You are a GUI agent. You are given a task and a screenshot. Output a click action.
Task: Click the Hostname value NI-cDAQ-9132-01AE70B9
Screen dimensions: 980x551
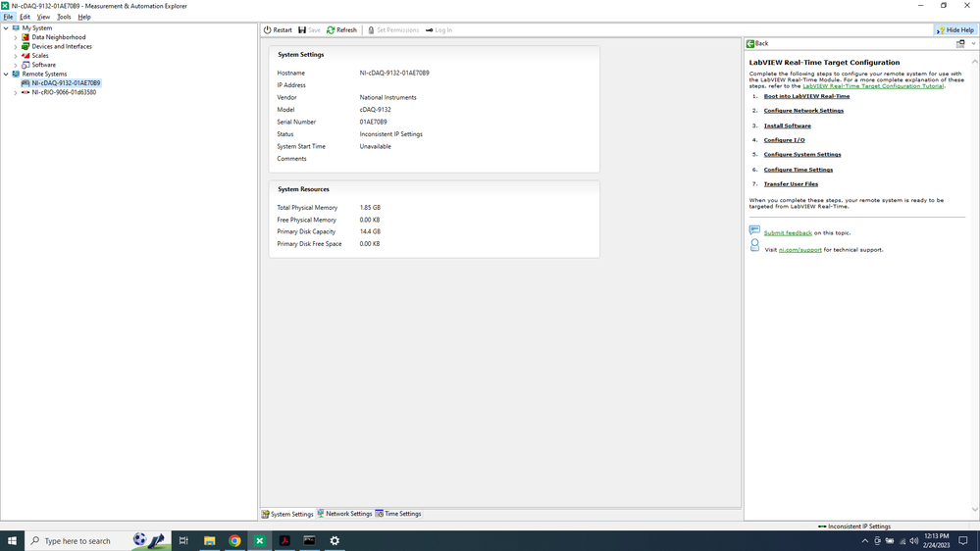tap(394, 74)
